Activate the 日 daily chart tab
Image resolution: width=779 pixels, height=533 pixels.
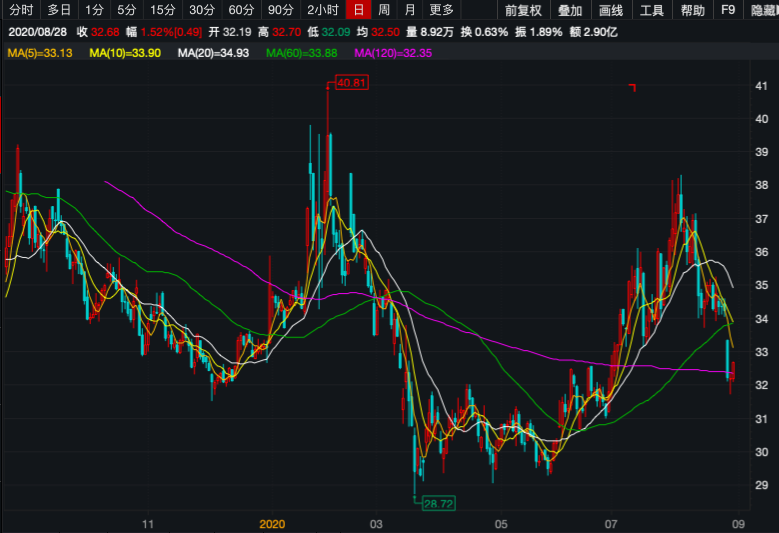click(359, 10)
